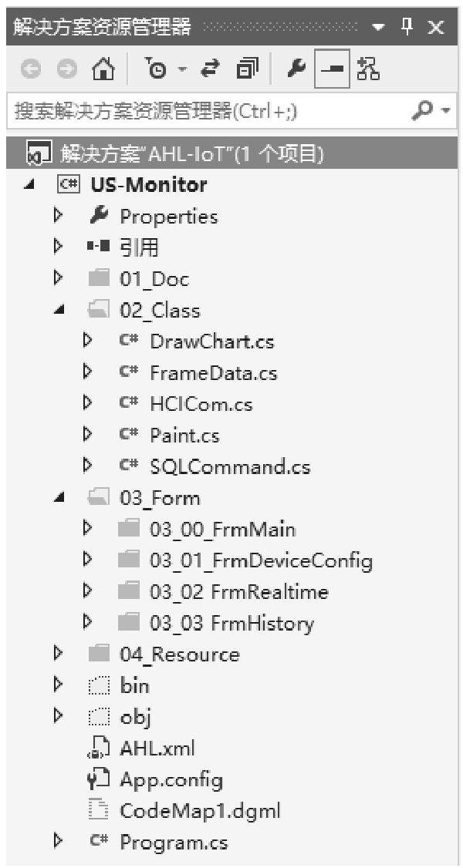Click the Collapse All toolbar icon

[x=247, y=70]
